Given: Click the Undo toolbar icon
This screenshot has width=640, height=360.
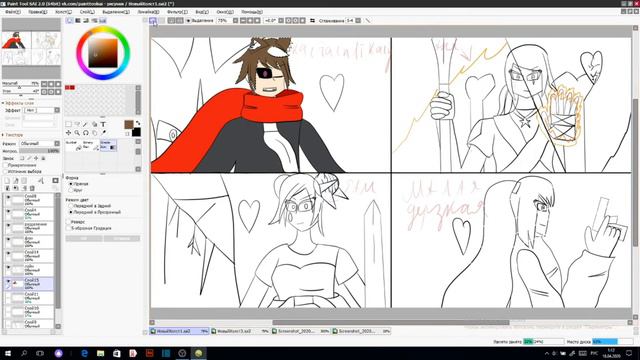Looking at the screenshot, I should 153,20.
